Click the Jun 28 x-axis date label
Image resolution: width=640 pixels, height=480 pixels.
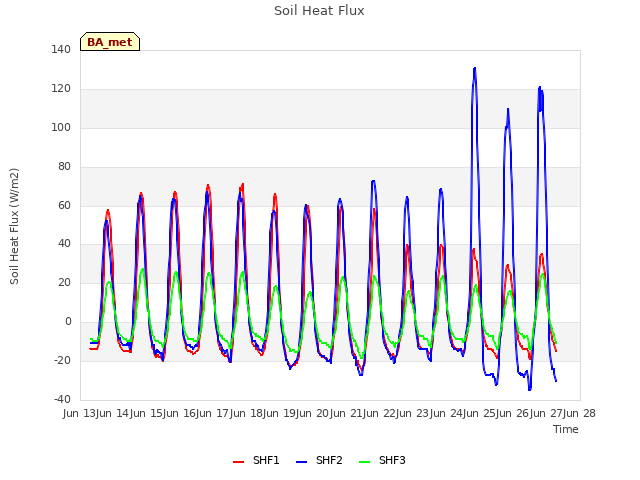579,413
